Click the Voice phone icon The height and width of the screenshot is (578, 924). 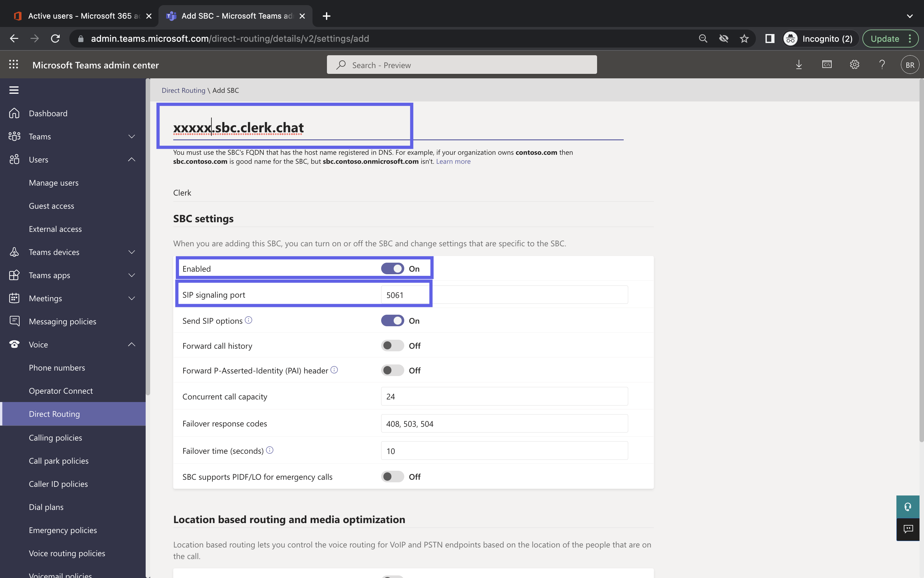pyautogui.click(x=14, y=345)
